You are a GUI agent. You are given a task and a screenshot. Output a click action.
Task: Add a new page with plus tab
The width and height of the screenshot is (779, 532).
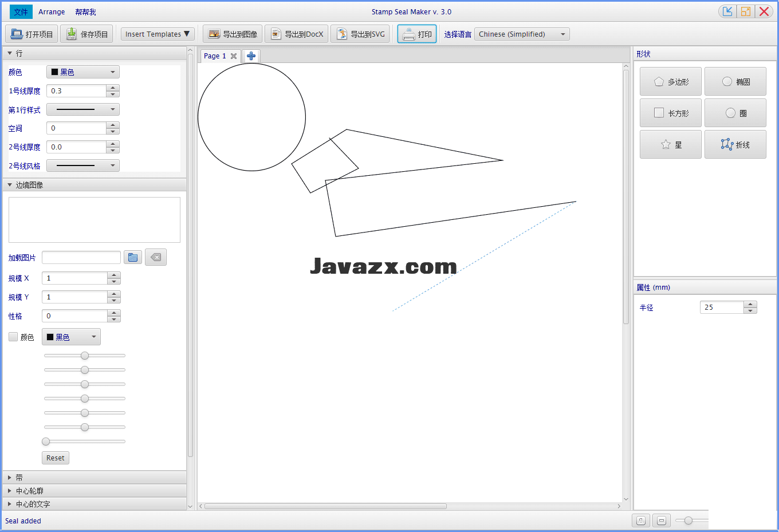[251, 56]
